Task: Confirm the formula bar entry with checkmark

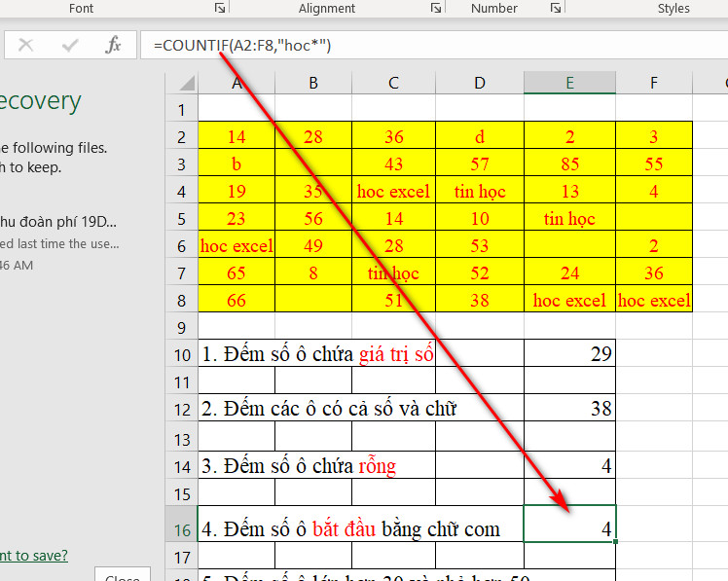Action: (70, 45)
